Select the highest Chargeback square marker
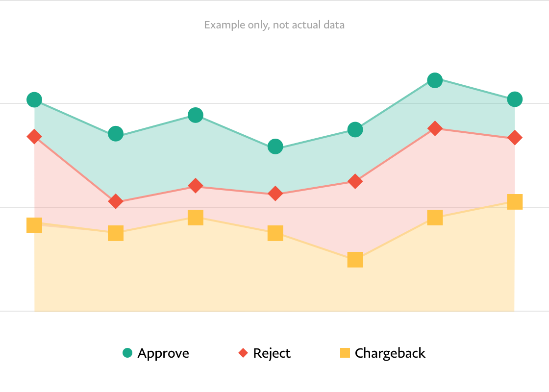 [x=515, y=201]
